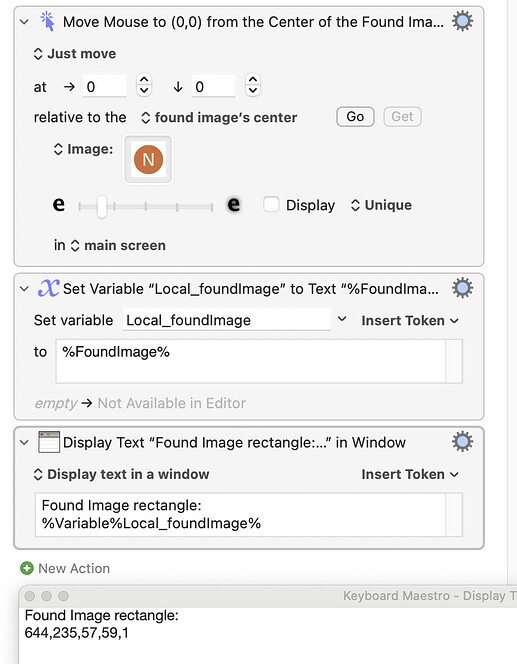Open Insert Token menu in Display Text

coord(410,474)
